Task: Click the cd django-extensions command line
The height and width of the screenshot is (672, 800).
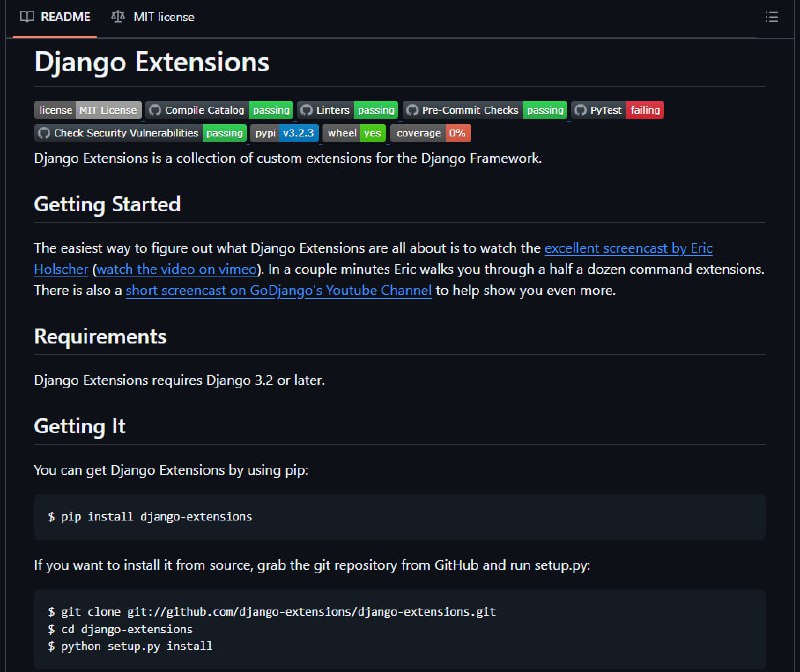Action: [x=120, y=629]
